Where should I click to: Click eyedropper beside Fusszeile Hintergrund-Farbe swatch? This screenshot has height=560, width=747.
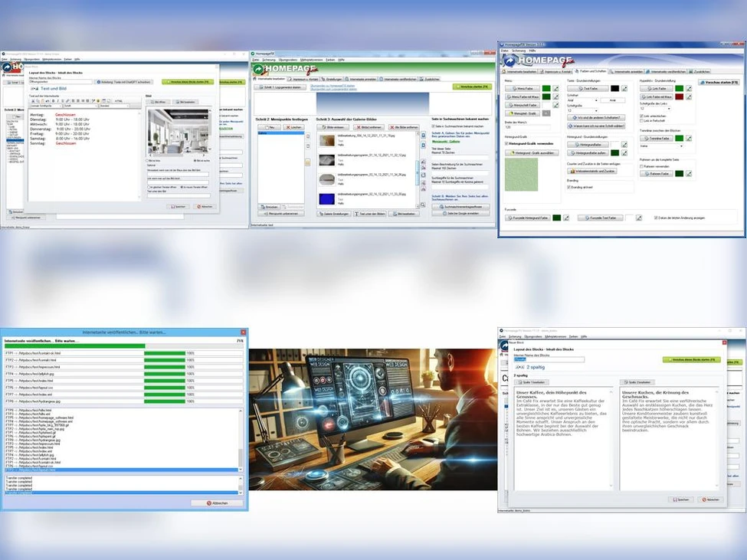[x=566, y=218]
